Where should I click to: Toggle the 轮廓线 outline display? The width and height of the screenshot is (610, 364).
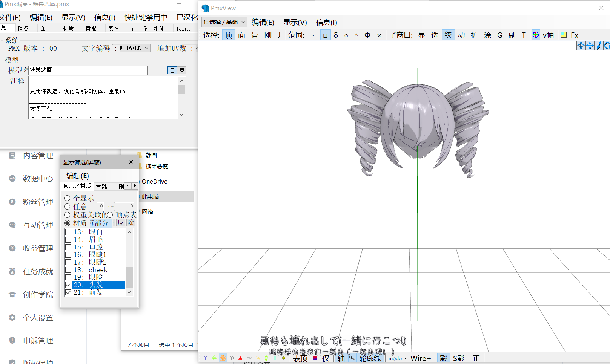tap(370, 358)
